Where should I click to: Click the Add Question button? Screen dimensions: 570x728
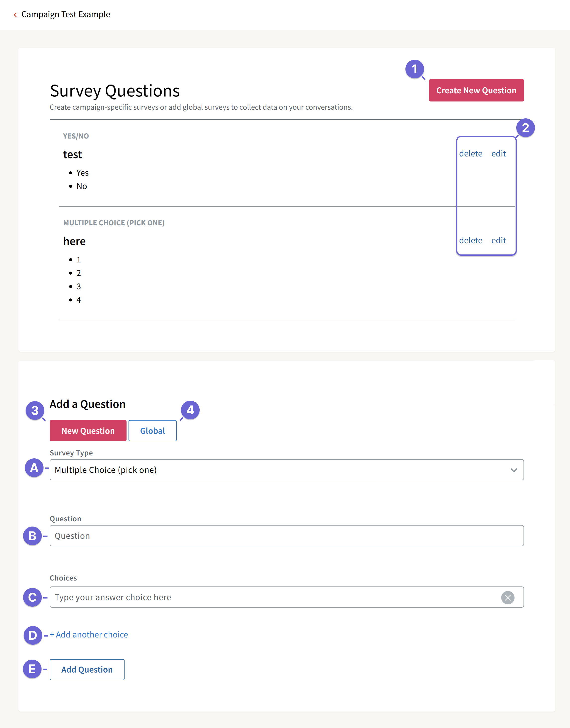pos(87,669)
